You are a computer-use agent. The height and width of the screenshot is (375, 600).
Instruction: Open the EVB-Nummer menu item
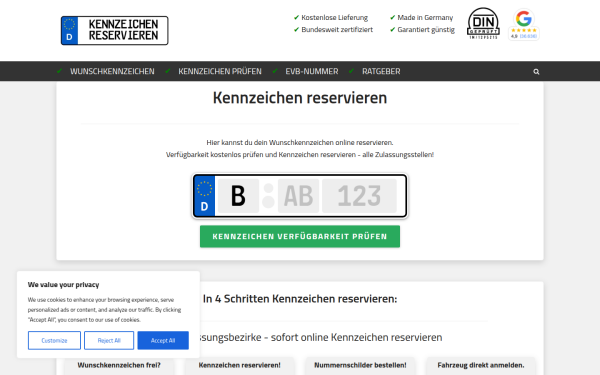(312, 72)
